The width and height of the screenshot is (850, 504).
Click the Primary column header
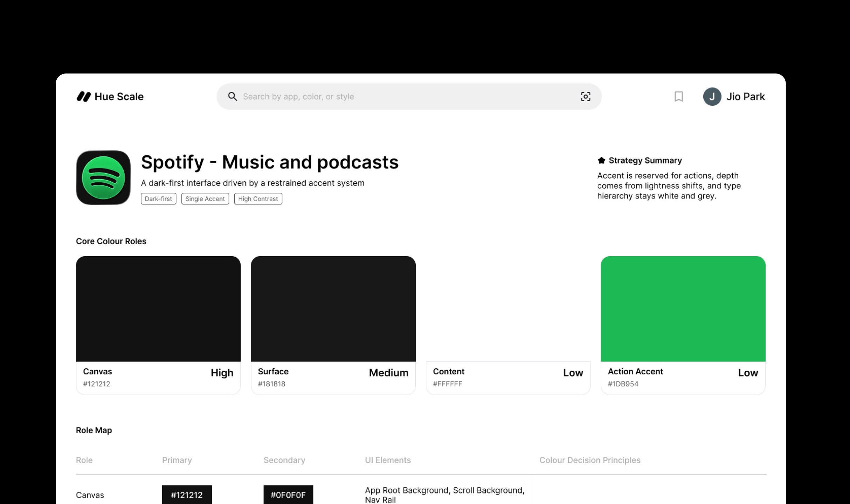click(x=177, y=460)
